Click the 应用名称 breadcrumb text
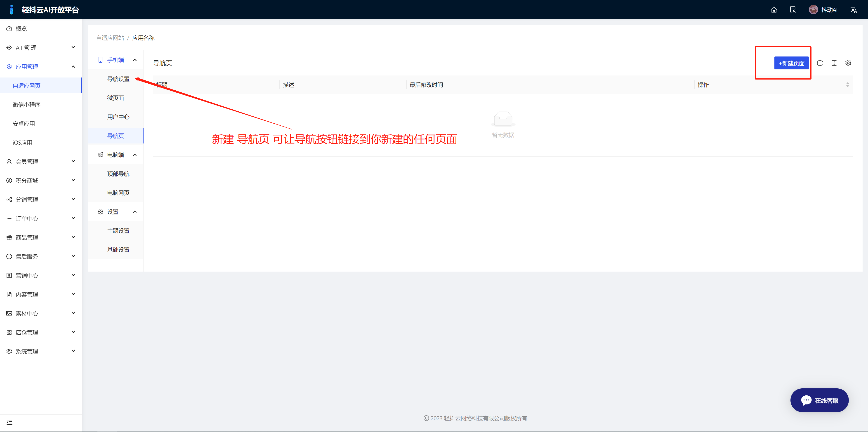 click(x=143, y=38)
